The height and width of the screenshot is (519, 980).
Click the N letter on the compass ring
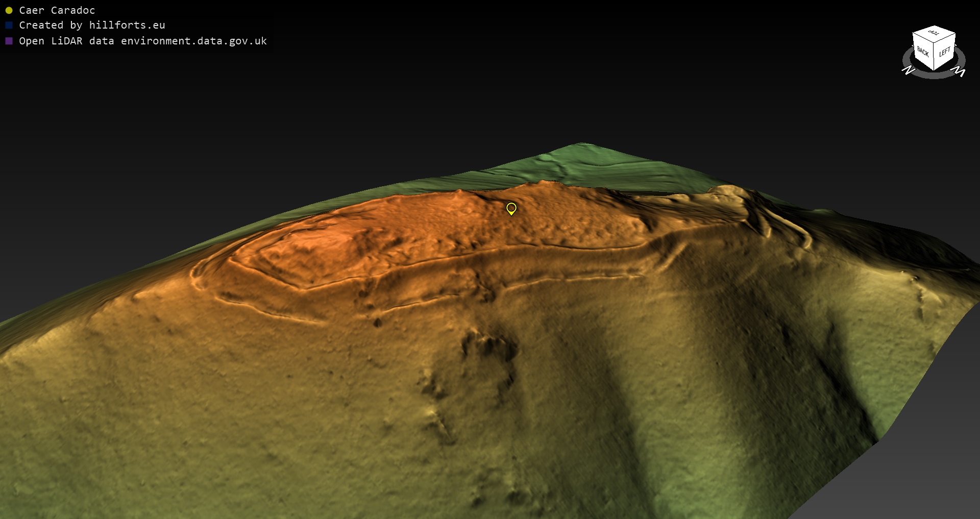908,70
